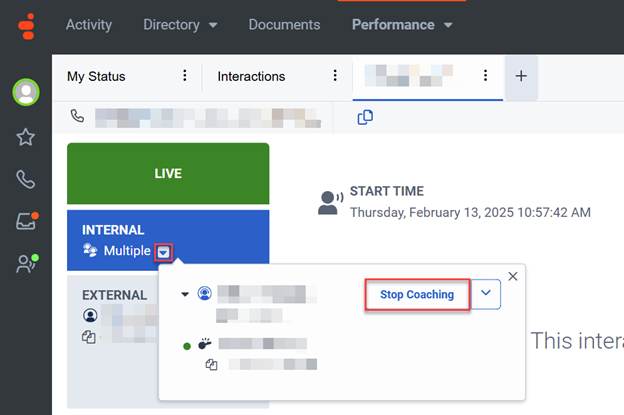Go to the Activity page
Screen dimensions: 624x415
pyautogui.click(x=89, y=25)
